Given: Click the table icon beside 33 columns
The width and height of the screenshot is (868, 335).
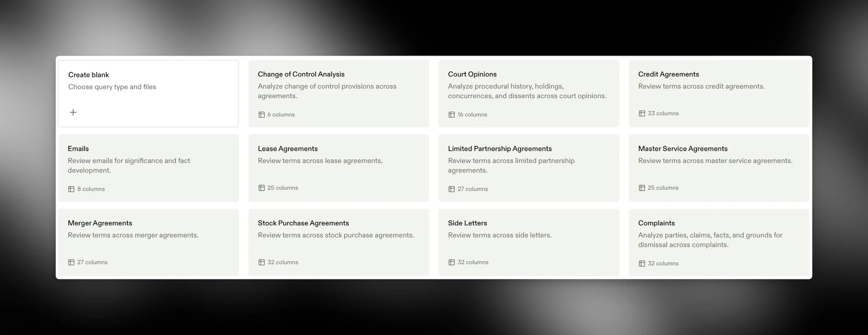Looking at the screenshot, I should [x=642, y=113].
